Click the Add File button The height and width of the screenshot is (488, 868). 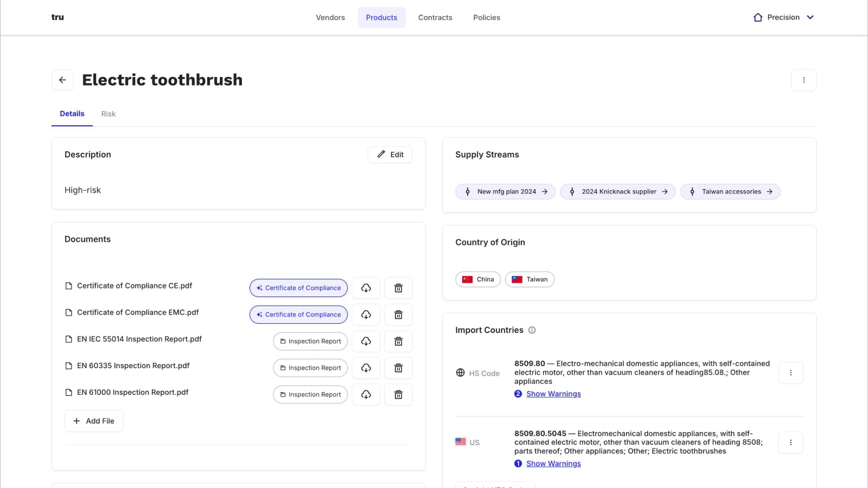pos(94,421)
